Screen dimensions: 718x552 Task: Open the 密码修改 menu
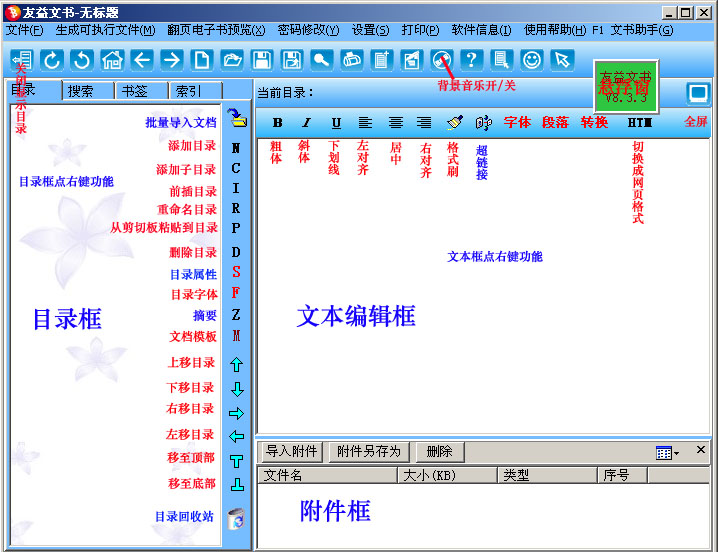308,30
